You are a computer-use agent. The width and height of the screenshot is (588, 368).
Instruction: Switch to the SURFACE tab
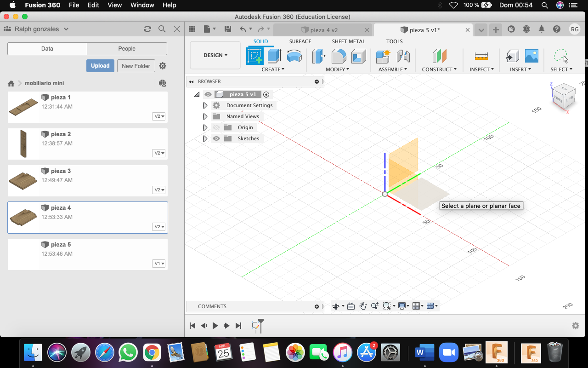tap(300, 41)
